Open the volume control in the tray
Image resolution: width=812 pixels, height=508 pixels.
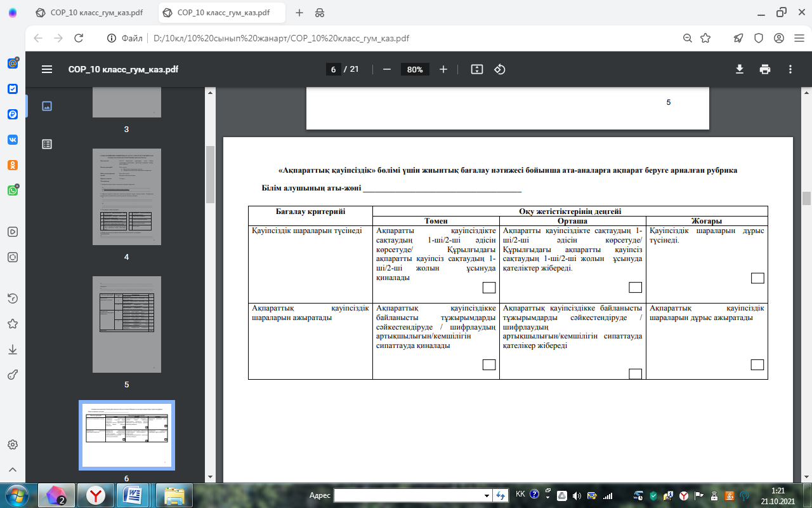click(577, 495)
